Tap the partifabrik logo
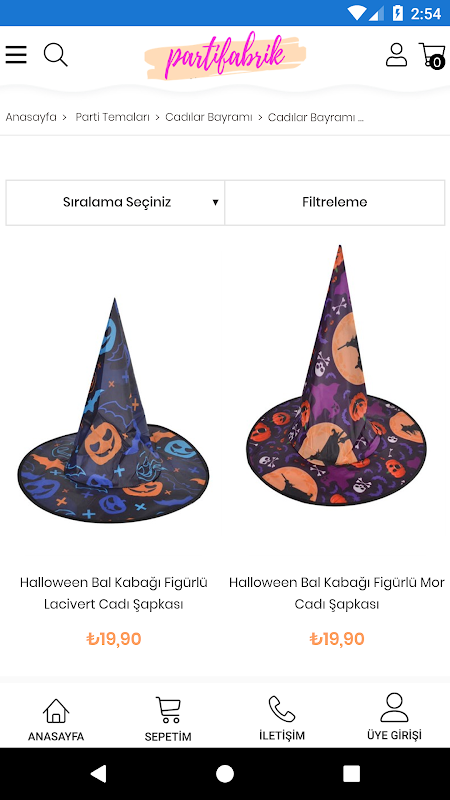 (x=225, y=57)
